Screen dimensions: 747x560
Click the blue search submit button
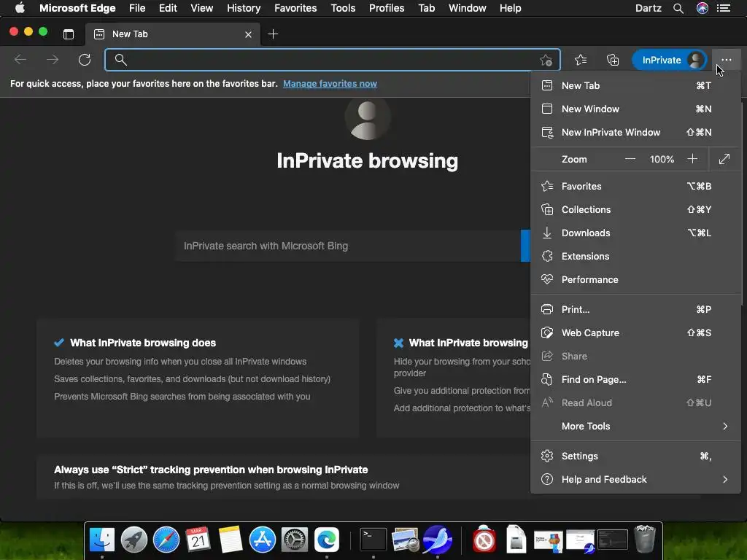(x=525, y=246)
